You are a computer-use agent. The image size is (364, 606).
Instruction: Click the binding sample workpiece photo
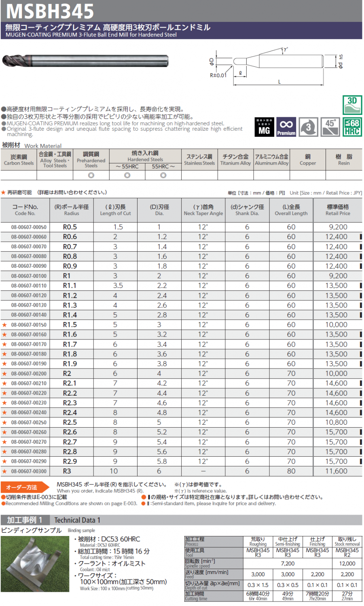click(x=35, y=564)
